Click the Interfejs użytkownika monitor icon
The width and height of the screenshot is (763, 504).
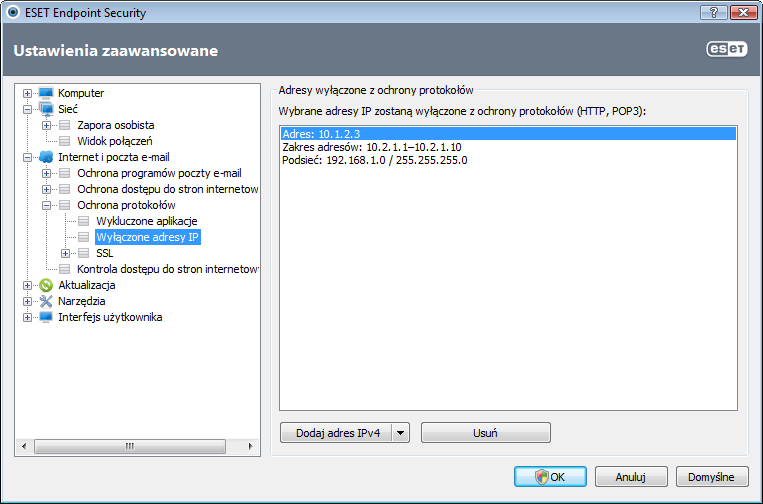click(x=46, y=317)
